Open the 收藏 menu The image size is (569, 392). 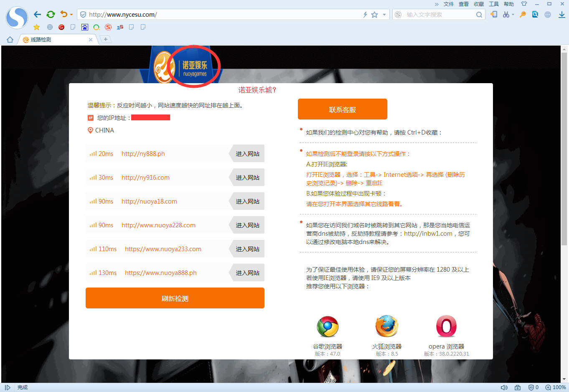tap(479, 4)
